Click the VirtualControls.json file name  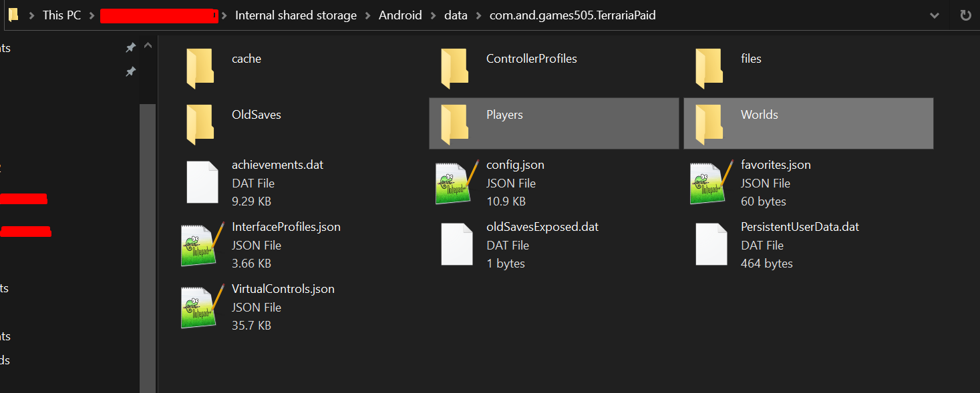283,289
